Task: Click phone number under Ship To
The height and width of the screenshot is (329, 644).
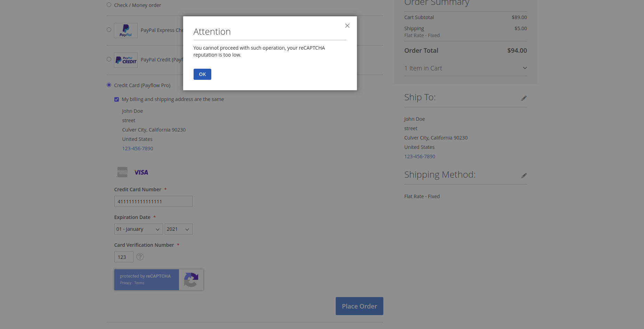Action: point(419,157)
